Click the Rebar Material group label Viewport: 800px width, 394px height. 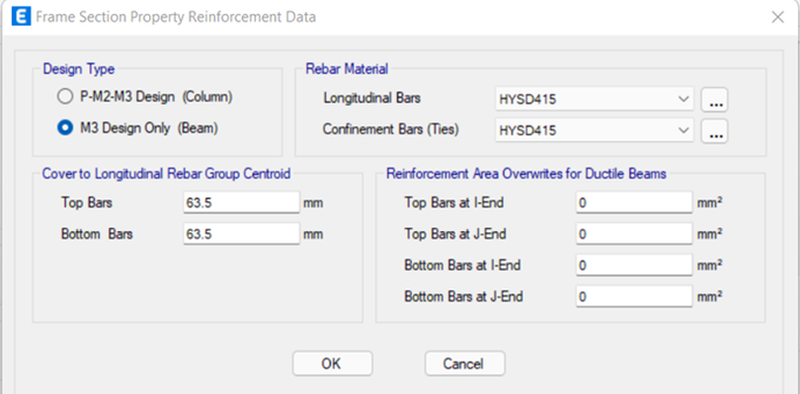[347, 69]
